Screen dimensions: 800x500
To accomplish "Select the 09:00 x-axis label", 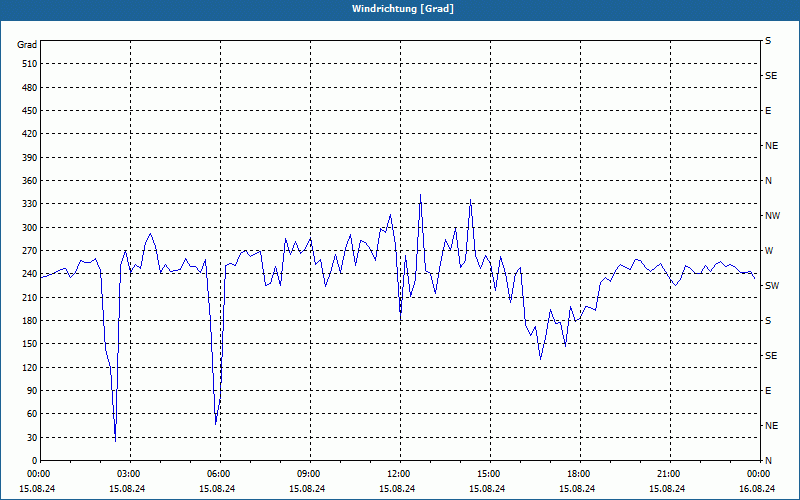I will click(310, 474).
